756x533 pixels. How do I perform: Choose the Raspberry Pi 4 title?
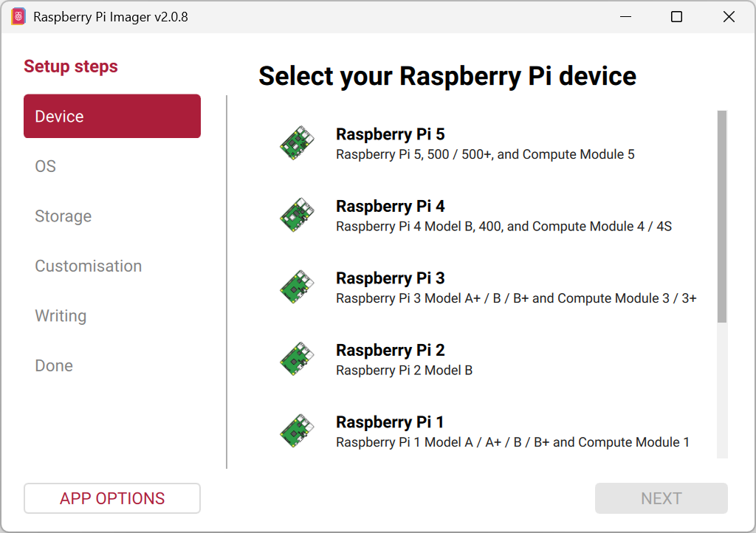click(390, 206)
